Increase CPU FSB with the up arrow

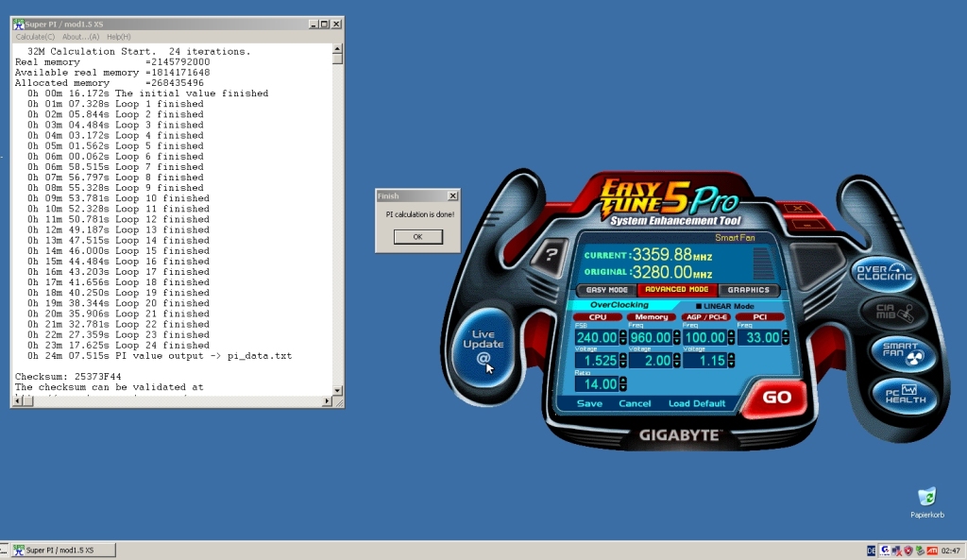click(x=623, y=333)
